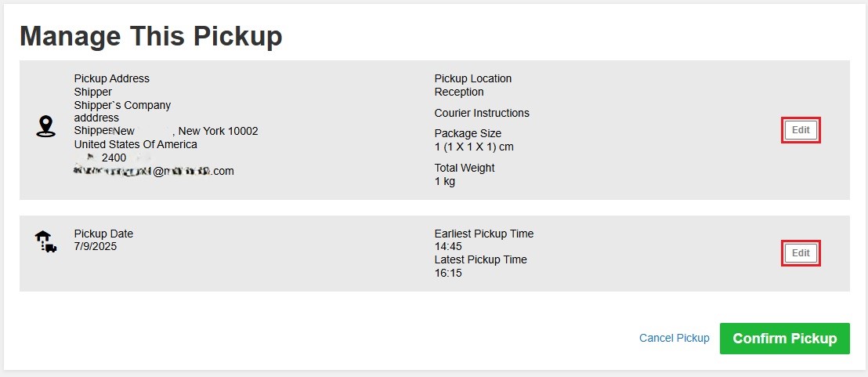Screen dimensions: 868x377
Task: Select the Latest Pickup Time label
Action: pos(480,259)
